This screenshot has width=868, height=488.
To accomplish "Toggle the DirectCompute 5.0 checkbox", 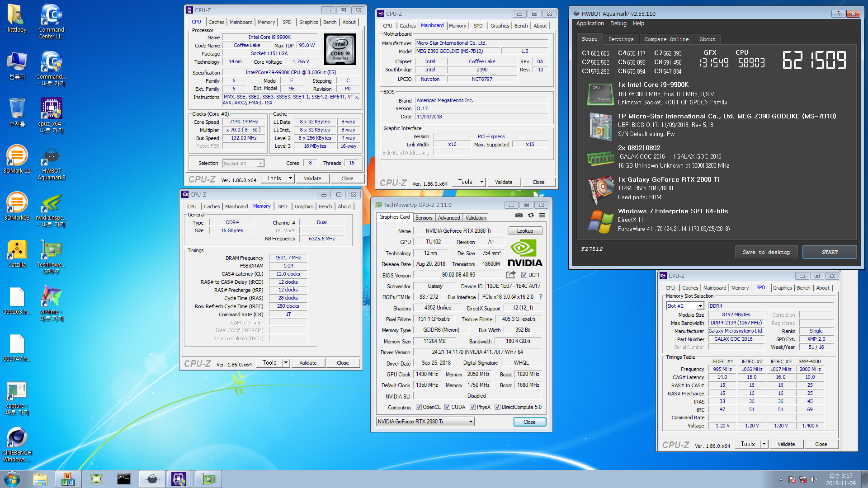I will 497,407.
